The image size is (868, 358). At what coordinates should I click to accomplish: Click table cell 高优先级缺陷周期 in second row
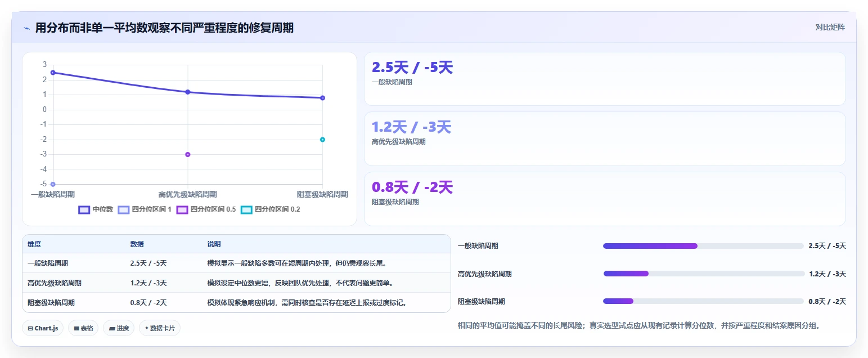[x=55, y=283]
